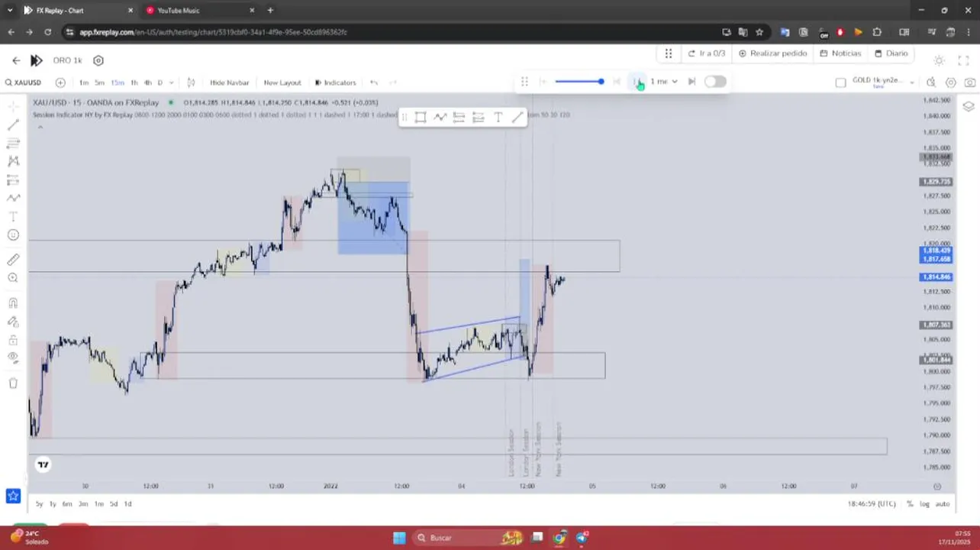
Task: Collapse the indicator legend chevron
Action: pos(40,127)
